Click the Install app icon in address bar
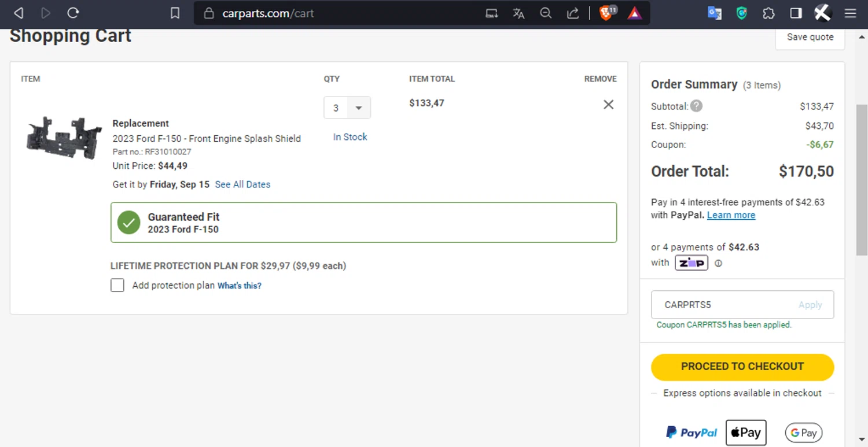 [x=491, y=13]
